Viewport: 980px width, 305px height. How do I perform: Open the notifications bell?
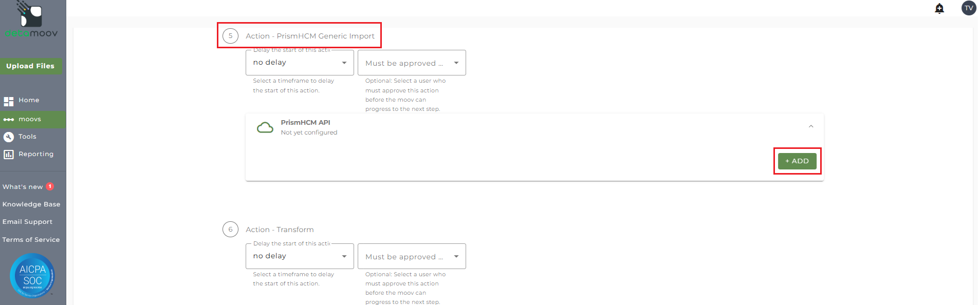pos(939,8)
